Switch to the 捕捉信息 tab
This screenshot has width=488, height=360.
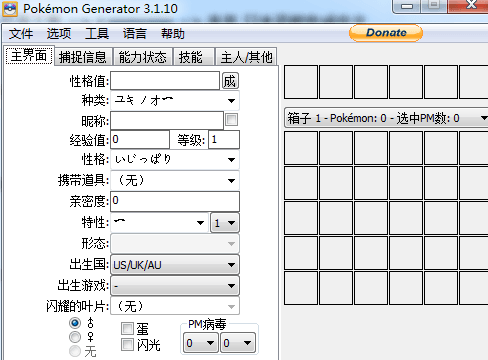click(83, 57)
